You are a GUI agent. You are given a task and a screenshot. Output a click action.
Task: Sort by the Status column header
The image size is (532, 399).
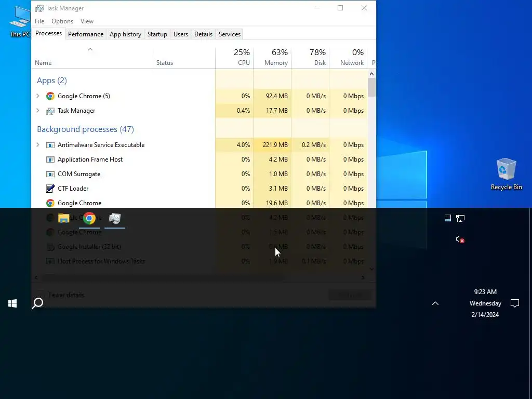tap(184, 58)
